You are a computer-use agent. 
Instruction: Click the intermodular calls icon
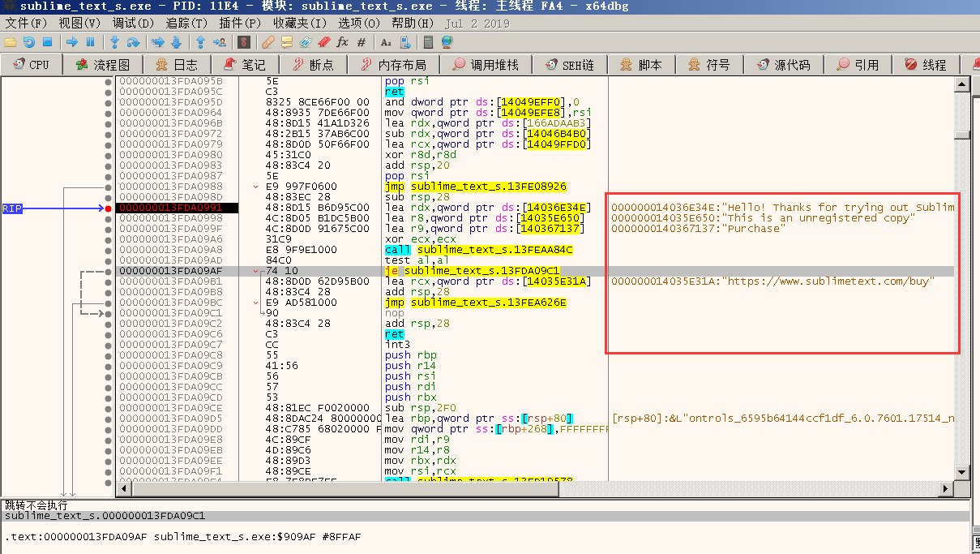point(404,41)
